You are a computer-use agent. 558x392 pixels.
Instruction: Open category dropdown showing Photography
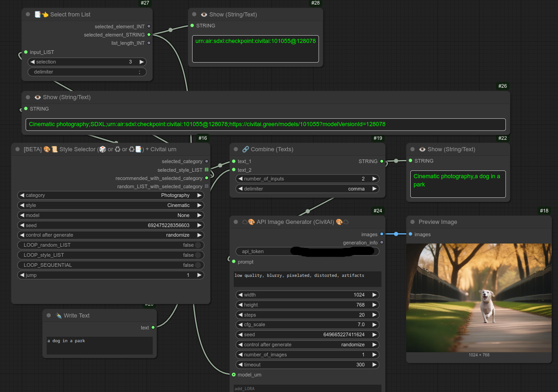(111, 196)
